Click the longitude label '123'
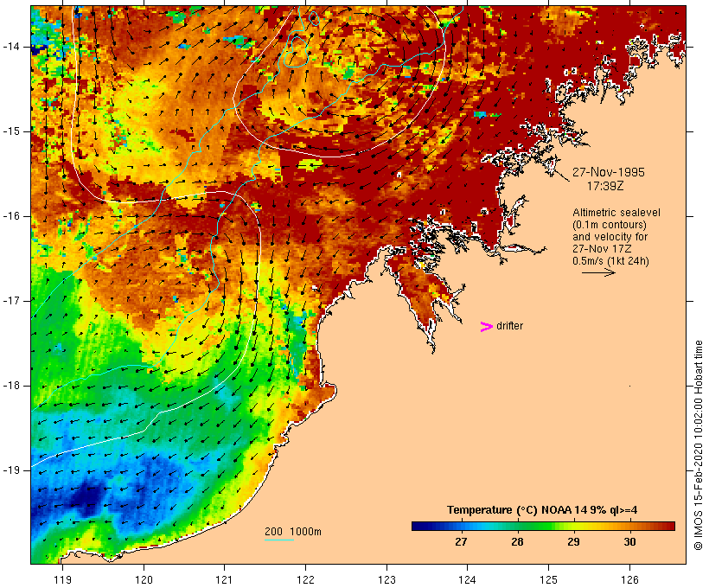The height and width of the screenshot is (588, 709). [x=386, y=579]
